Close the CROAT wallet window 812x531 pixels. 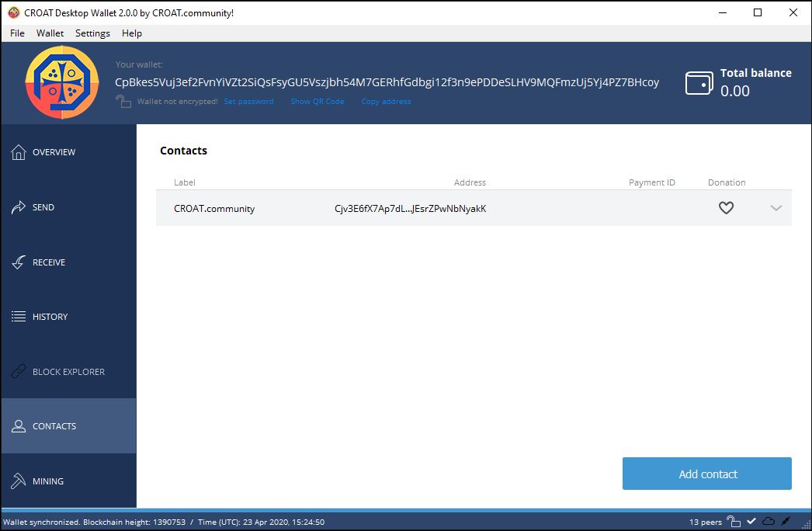793,13
